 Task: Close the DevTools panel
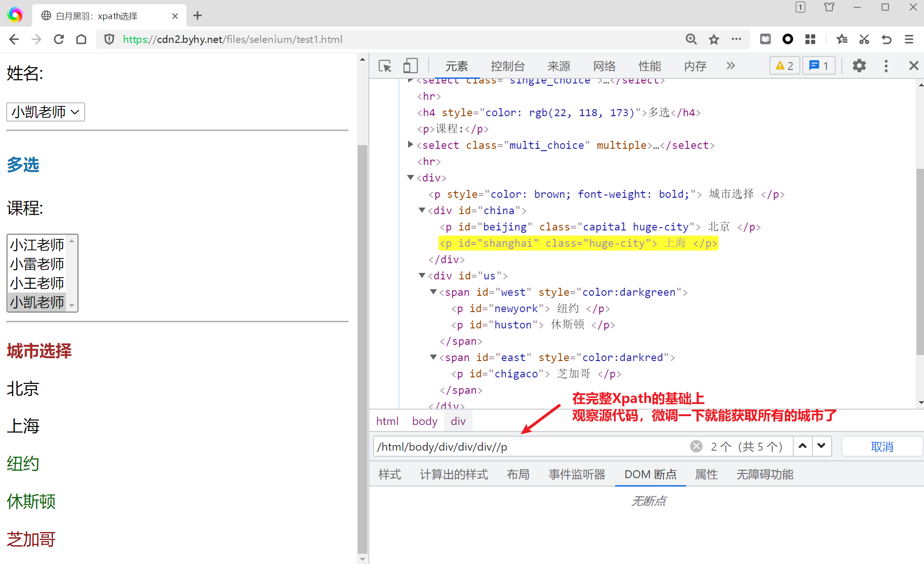(x=914, y=66)
